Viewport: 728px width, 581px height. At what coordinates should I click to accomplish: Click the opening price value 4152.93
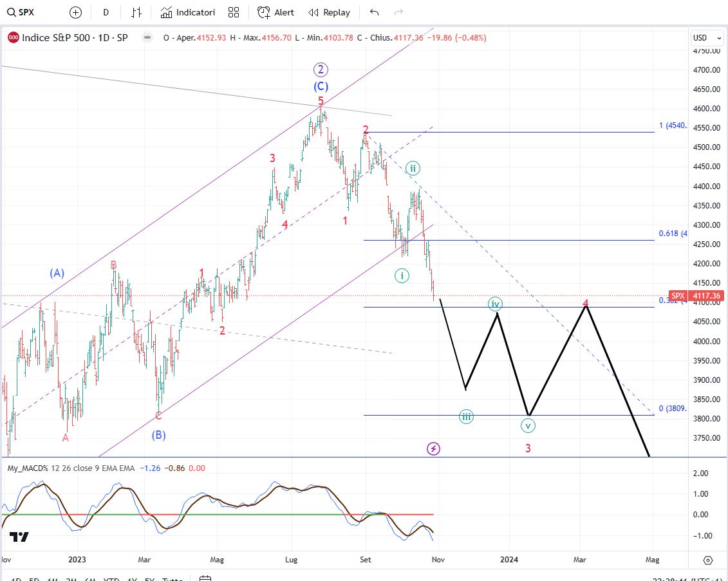[x=211, y=37]
